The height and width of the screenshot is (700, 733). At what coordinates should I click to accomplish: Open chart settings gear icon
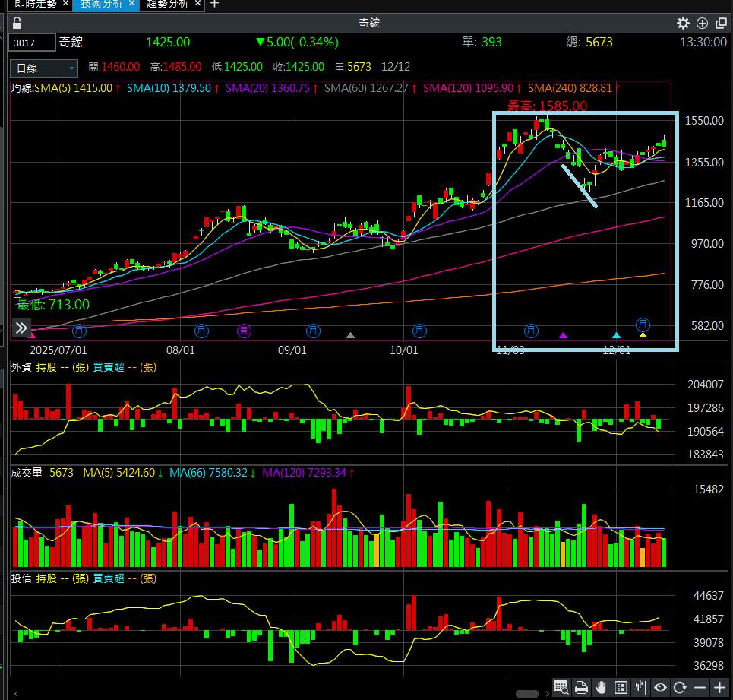pos(683,23)
